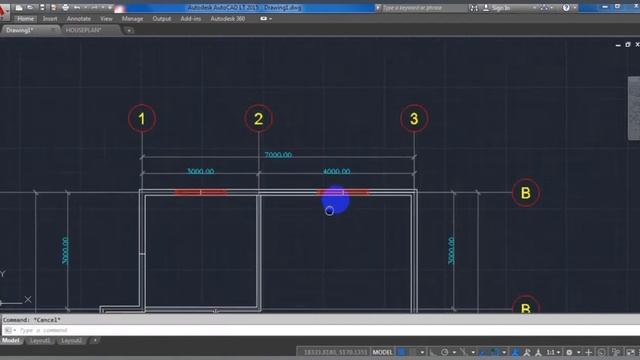Select the Home ribbon tab
640x360 pixels.
tap(25, 19)
